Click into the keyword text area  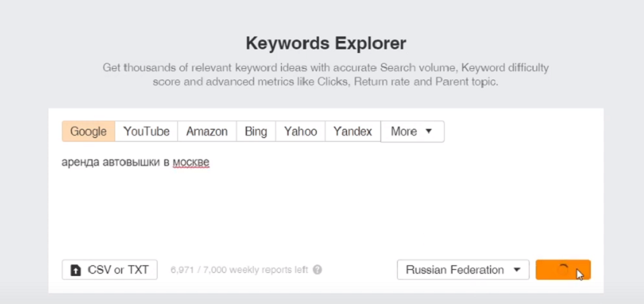[326, 202]
